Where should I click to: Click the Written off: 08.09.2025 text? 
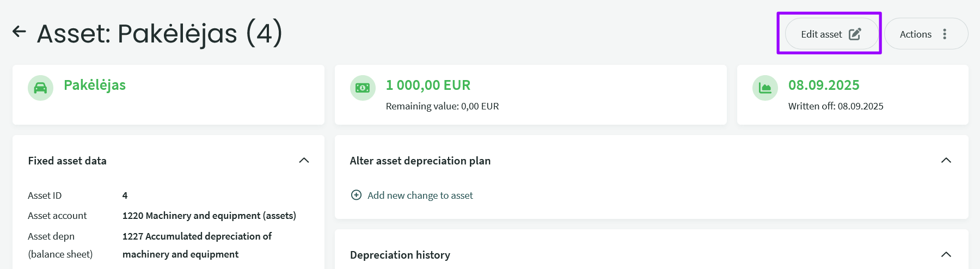(836, 106)
